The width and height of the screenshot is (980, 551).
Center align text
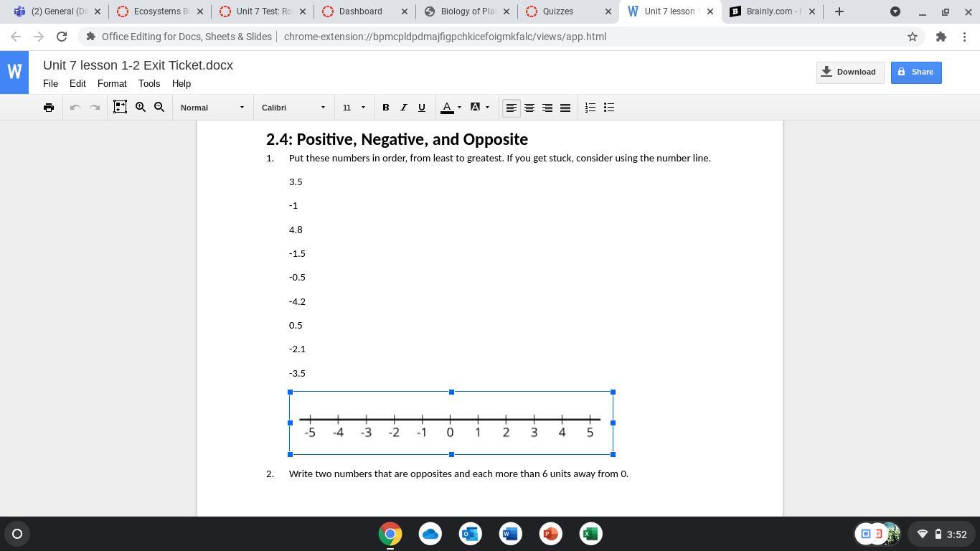click(529, 108)
